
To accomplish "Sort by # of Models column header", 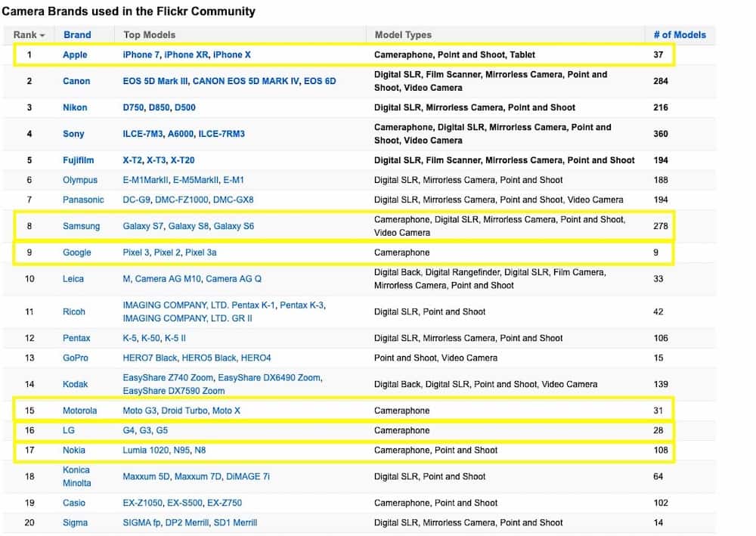I will (680, 35).
